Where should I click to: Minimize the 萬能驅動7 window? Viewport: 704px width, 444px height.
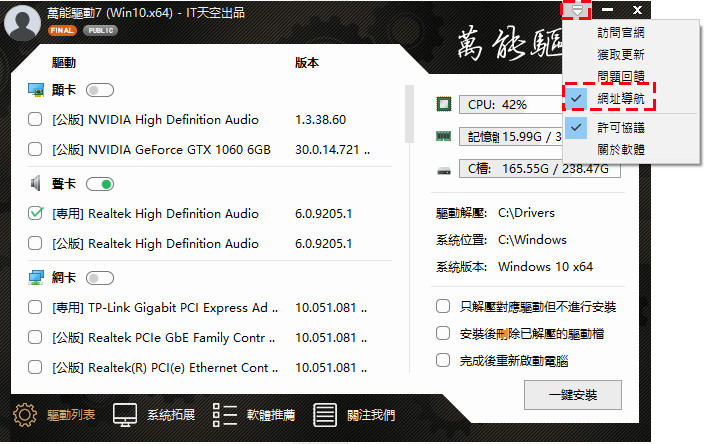[x=607, y=10]
